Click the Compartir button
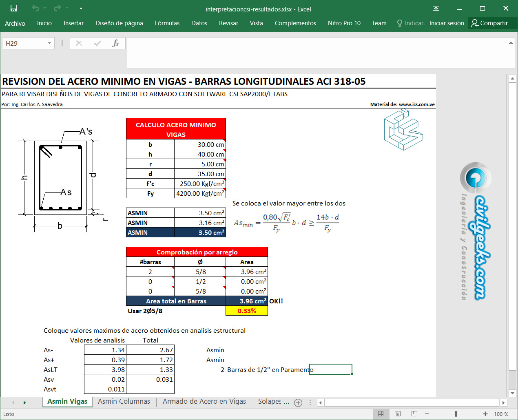Screen dimensions: 518x420 point(489,23)
